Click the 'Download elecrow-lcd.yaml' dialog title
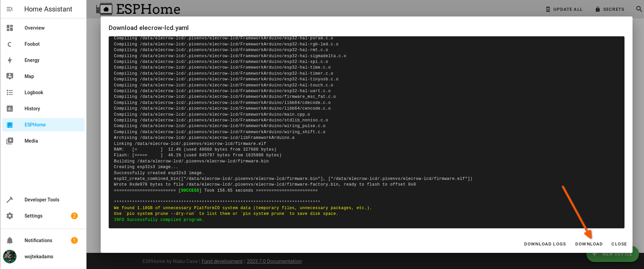This screenshot has height=269, width=644. point(149,28)
